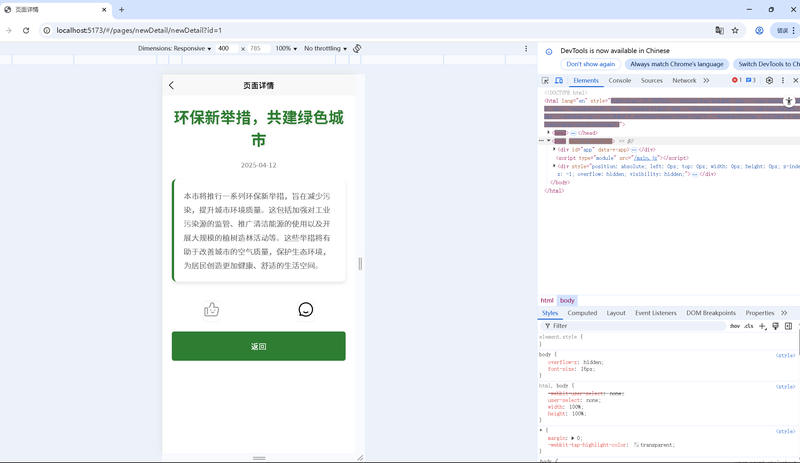Screen dimensions: 800x463
Task: Click the blue issues count indicator
Action: click(751, 80)
